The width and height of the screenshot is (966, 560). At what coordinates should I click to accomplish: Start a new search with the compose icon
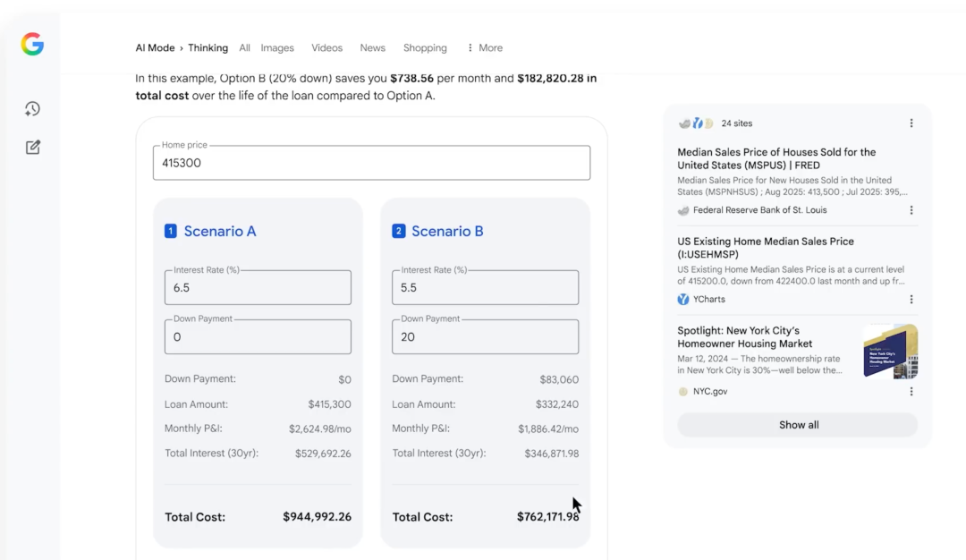coord(32,148)
